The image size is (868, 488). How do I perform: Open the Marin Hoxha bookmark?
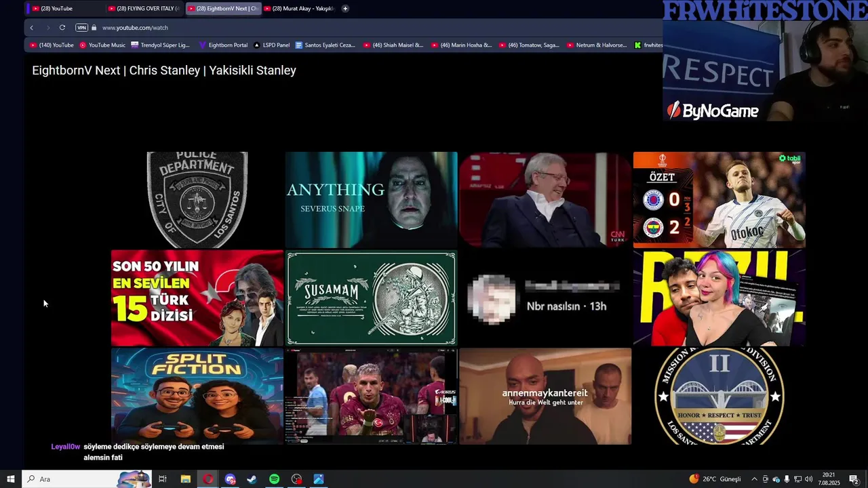(x=461, y=45)
